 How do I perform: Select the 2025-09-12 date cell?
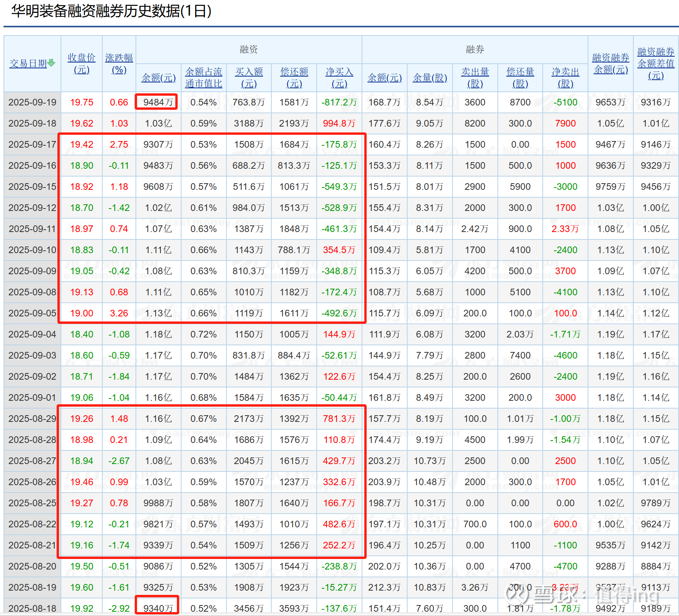(x=32, y=208)
